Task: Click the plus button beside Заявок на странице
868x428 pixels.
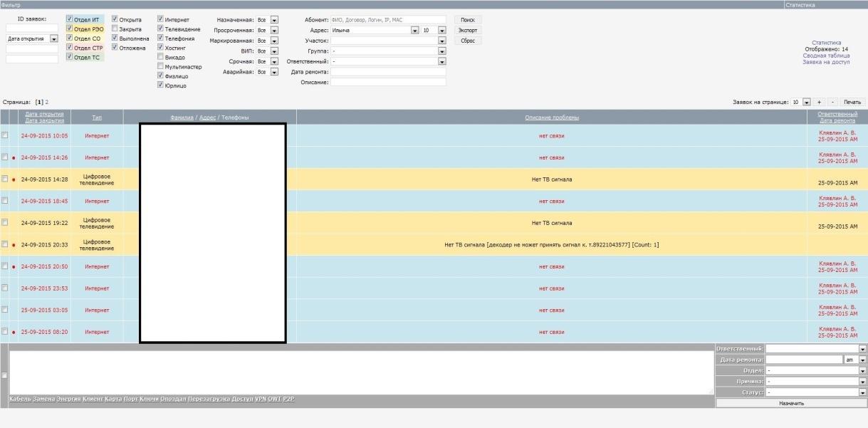Action: tap(819, 103)
